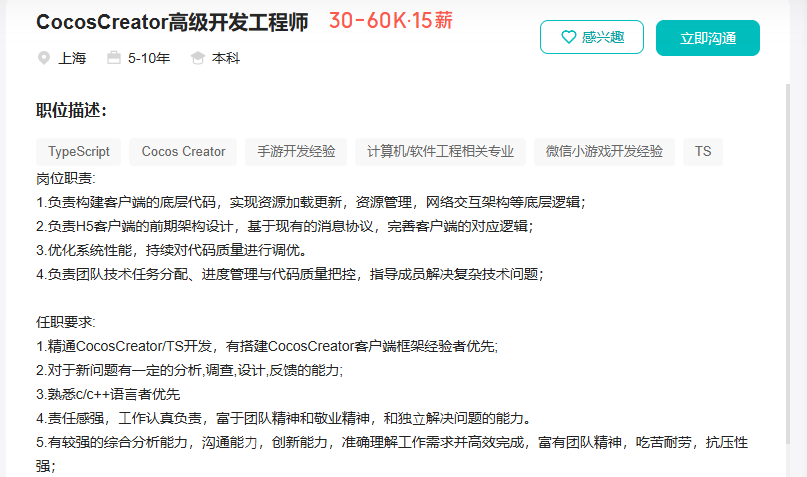This screenshot has height=477, width=807.
Task: Click the 任职要求 label
Action: [65, 322]
